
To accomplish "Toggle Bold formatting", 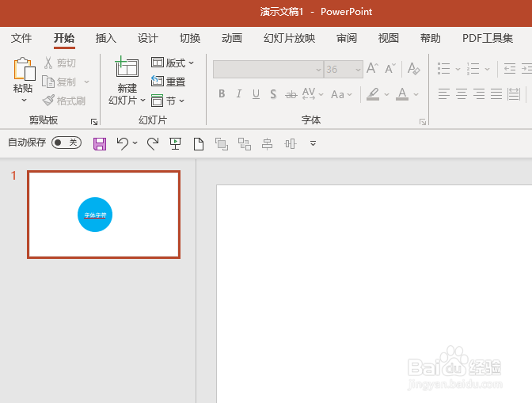I will [x=222, y=93].
